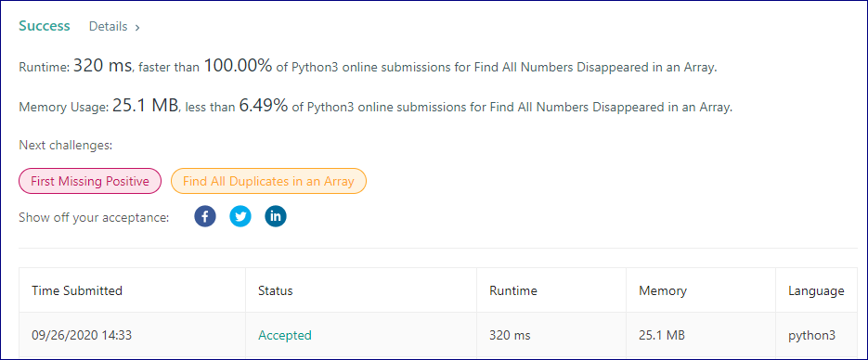Open Find All Duplicates in an Array challenge
The height and width of the screenshot is (360, 868).
tap(268, 181)
